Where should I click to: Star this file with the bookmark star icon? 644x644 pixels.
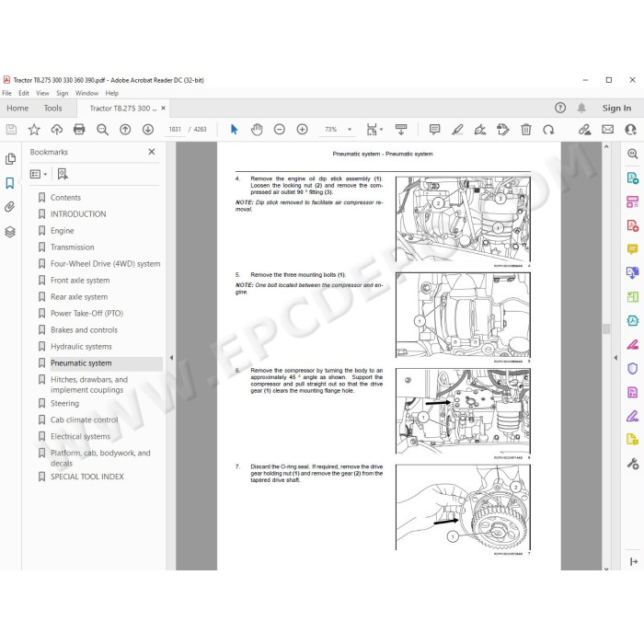click(34, 130)
